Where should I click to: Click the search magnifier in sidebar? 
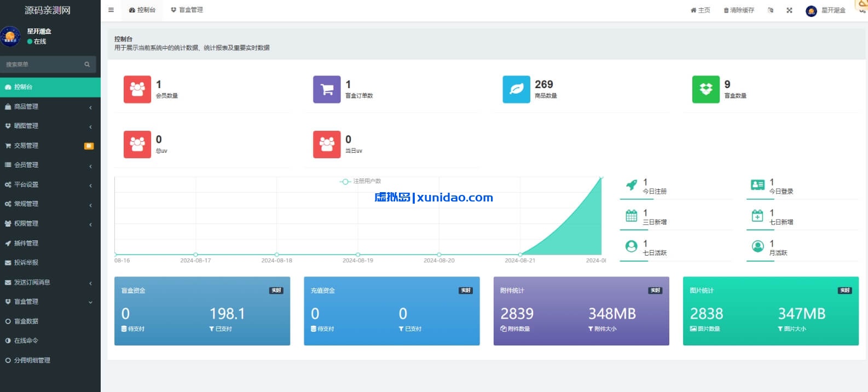[87, 65]
